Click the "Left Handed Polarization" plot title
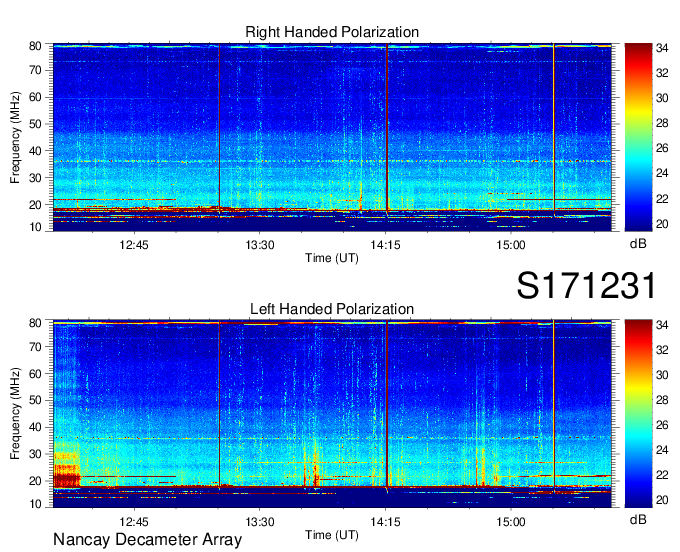 pos(332,309)
